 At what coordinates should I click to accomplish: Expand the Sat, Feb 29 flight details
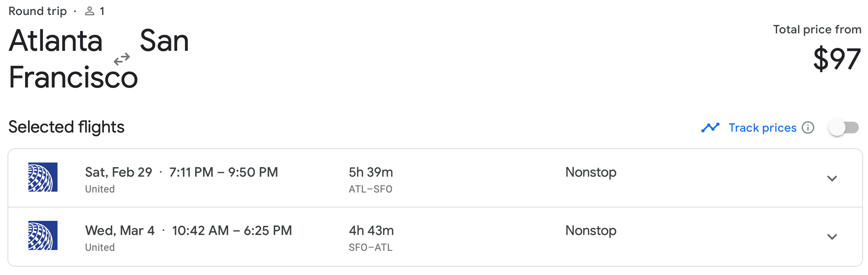[832, 178]
